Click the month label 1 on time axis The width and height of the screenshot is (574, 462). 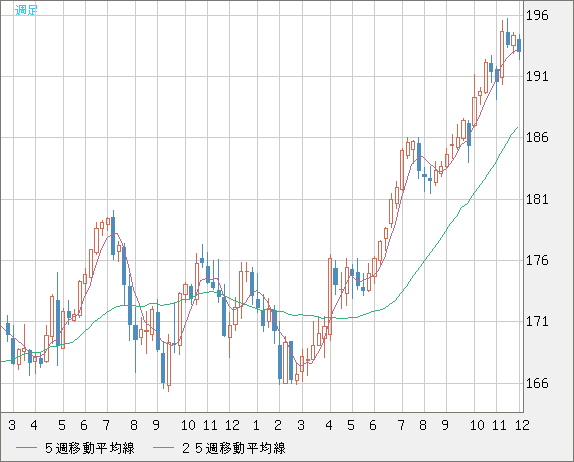tap(256, 425)
